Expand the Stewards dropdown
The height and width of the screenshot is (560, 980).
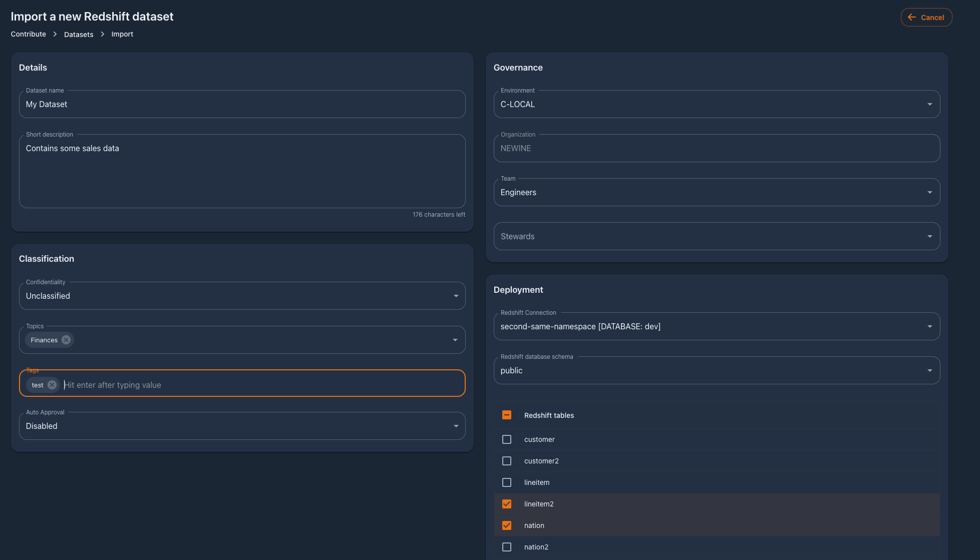pyautogui.click(x=717, y=236)
